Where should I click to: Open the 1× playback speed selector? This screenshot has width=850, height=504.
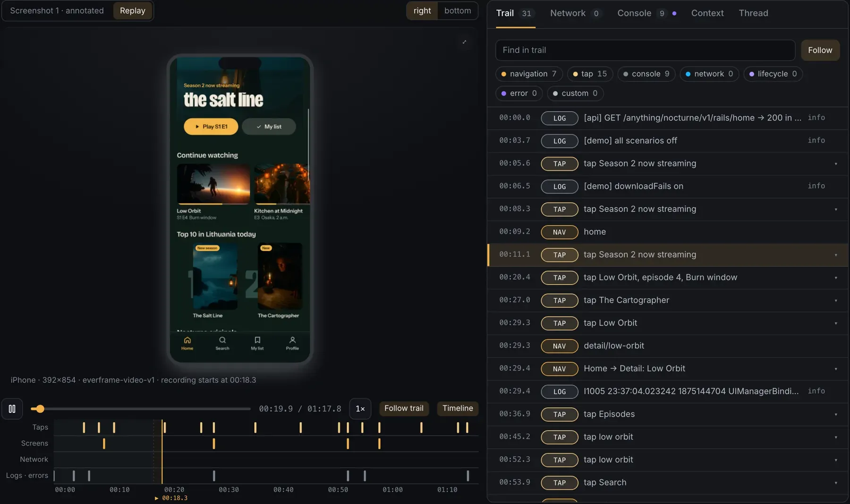tap(360, 409)
